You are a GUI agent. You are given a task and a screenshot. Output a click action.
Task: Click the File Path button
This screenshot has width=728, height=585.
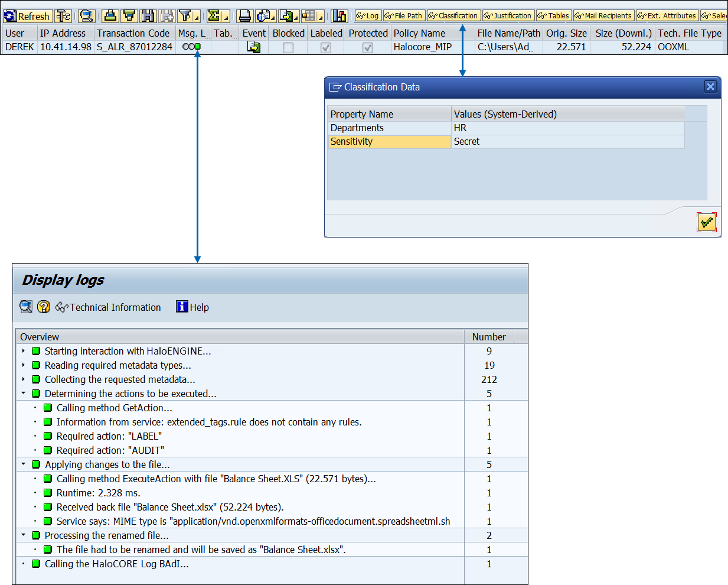click(404, 16)
